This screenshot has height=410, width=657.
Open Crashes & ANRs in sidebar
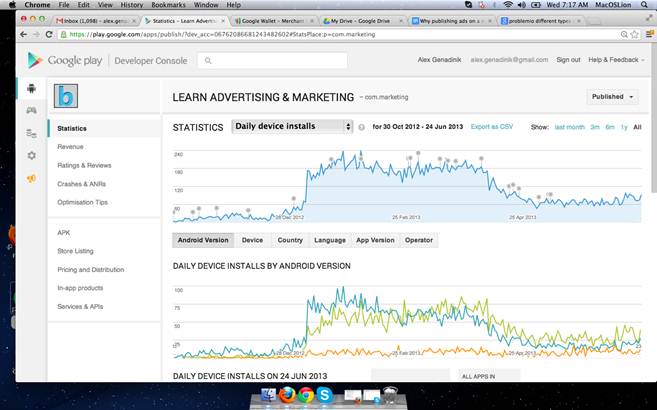coord(81,184)
